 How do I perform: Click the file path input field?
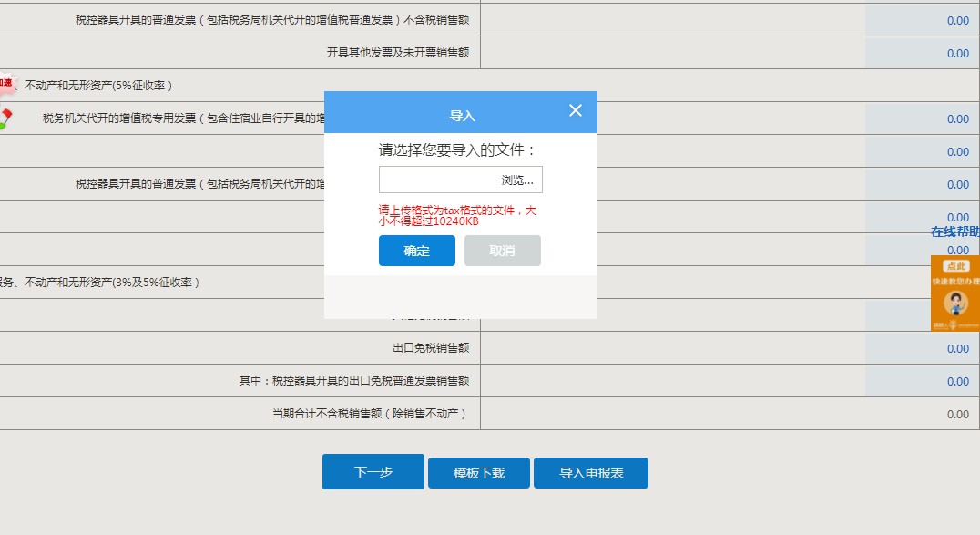point(437,180)
